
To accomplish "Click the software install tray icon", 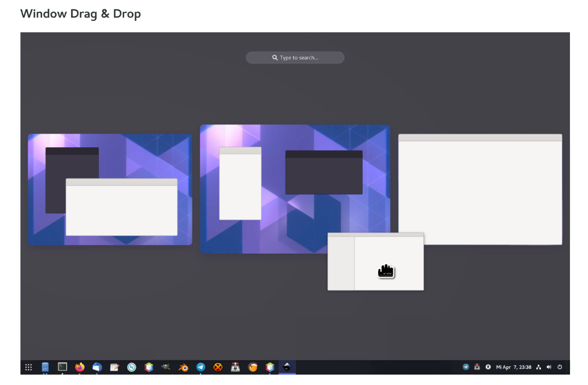I will (x=477, y=367).
